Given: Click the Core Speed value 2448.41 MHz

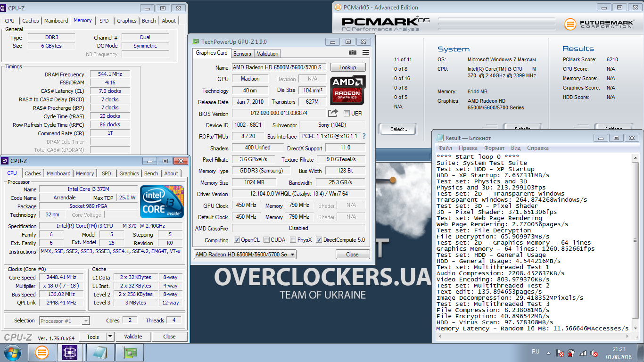Looking at the screenshot, I should tap(62, 278).
